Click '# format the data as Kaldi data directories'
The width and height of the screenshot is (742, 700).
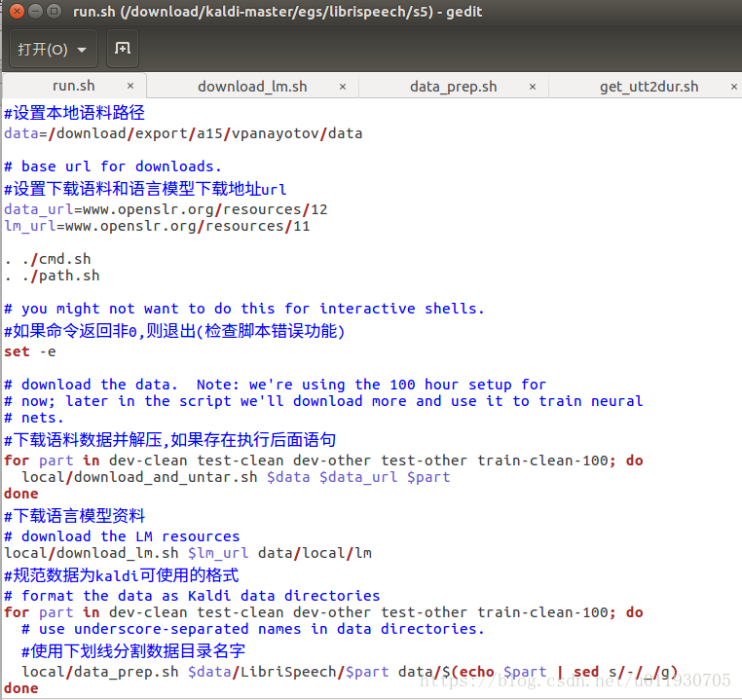(192, 596)
